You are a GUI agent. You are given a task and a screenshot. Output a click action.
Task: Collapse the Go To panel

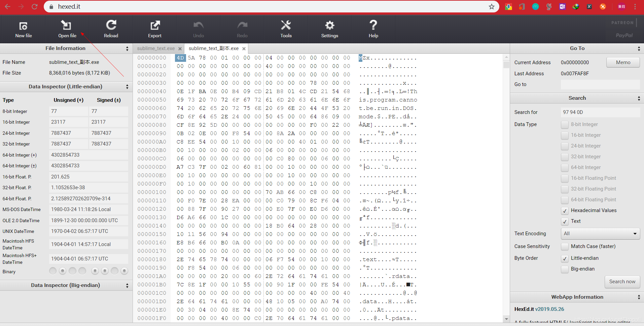(639, 48)
